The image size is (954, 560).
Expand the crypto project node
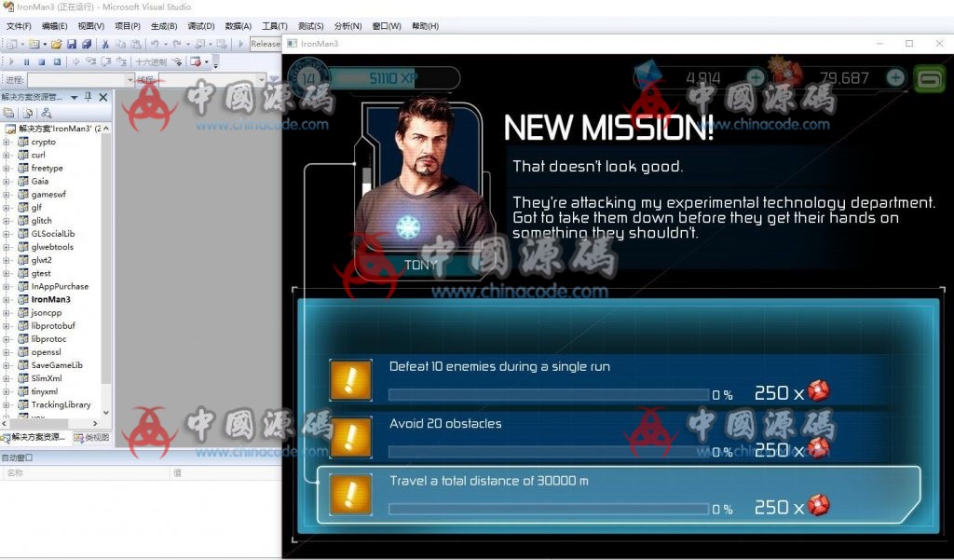pos(7,143)
